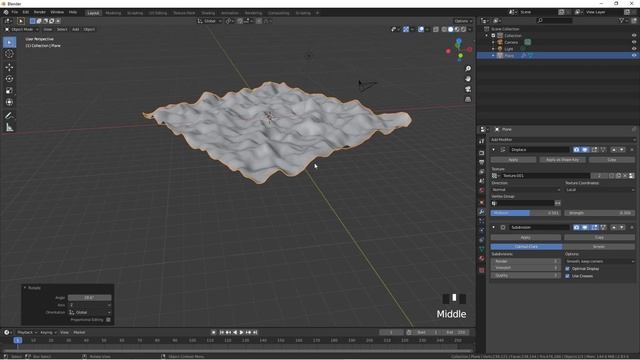640x360 pixels.
Task: Select rendered viewport shading mode
Action: tap(463, 29)
